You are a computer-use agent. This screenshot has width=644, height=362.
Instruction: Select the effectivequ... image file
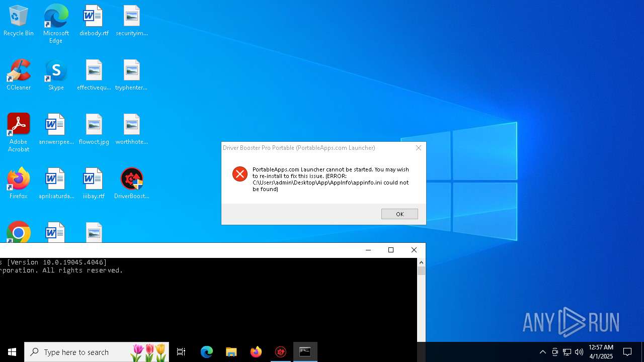(x=94, y=75)
